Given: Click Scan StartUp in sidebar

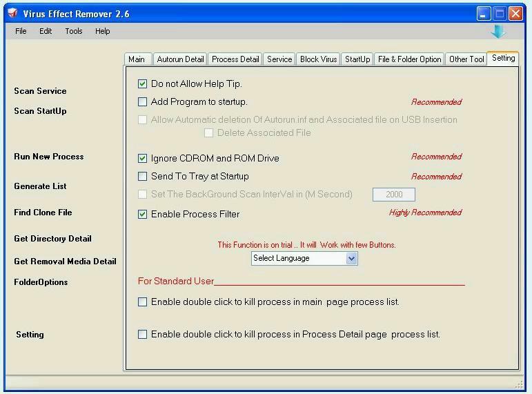Looking at the screenshot, I should pos(40,111).
